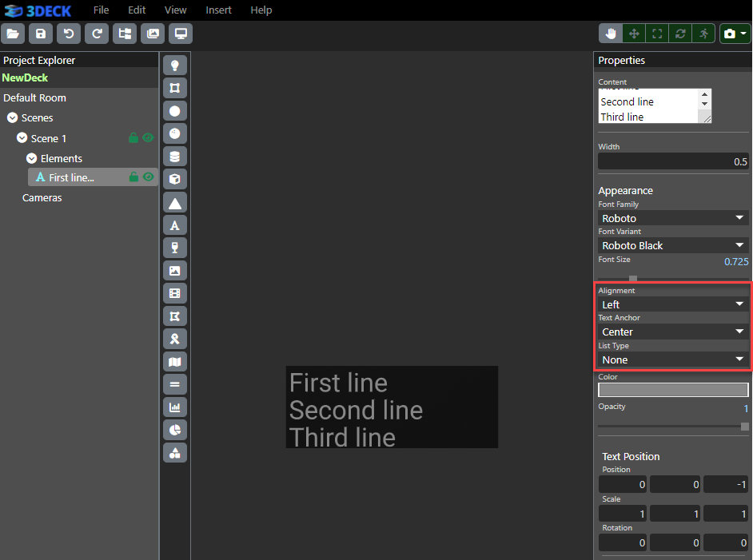Select Cameras in Project Explorer
The height and width of the screenshot is (560, 753).
(42, 198)
